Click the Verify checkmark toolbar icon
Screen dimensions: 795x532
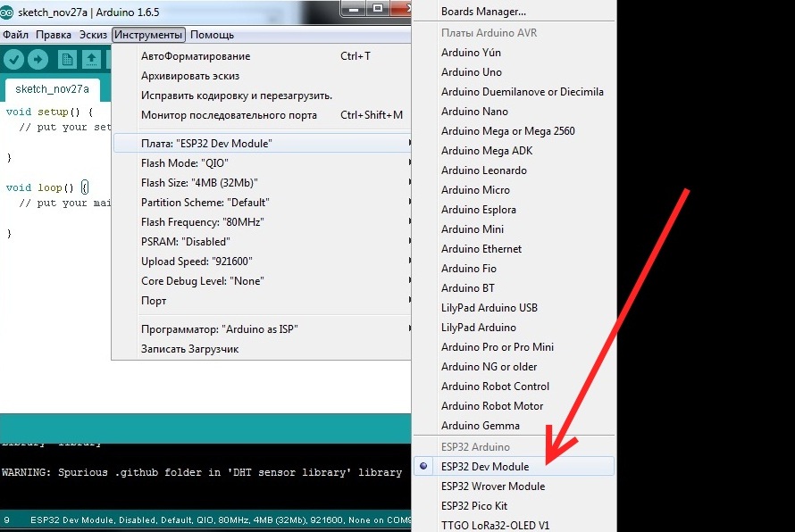(14, 60)
